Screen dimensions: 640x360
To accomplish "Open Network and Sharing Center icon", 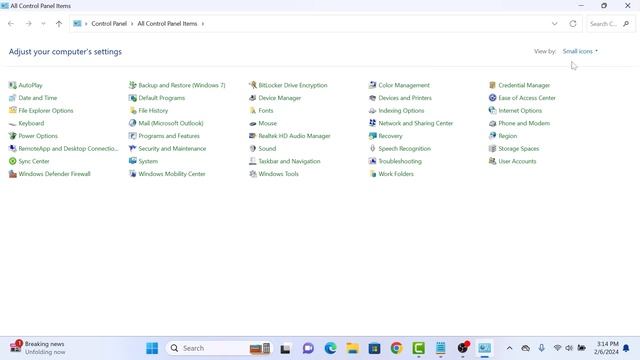I will (373, 123).
